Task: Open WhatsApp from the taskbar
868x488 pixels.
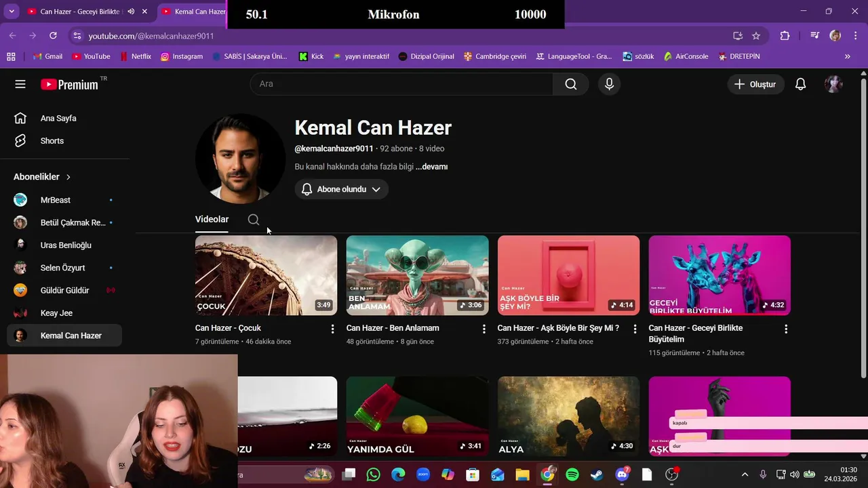Action: click(373, 474)
